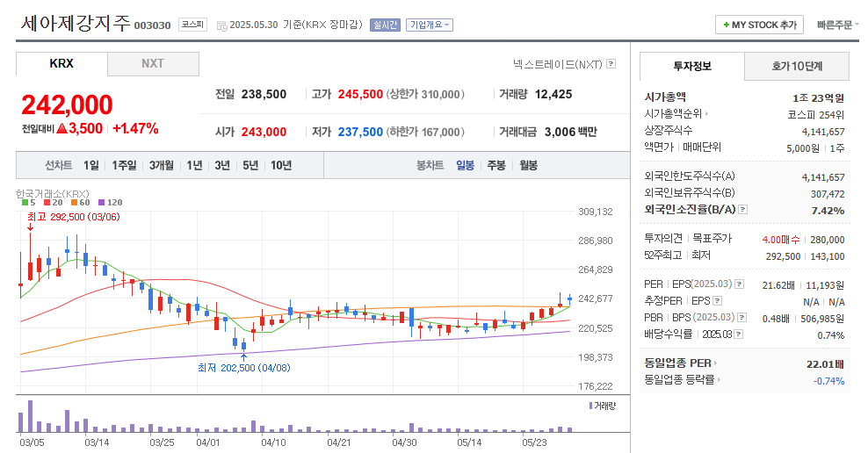The height and width of the screenshot is (453, 868).
Task: Click the 7.42% foreign ratio value
Action: click(x=828, y=211)
